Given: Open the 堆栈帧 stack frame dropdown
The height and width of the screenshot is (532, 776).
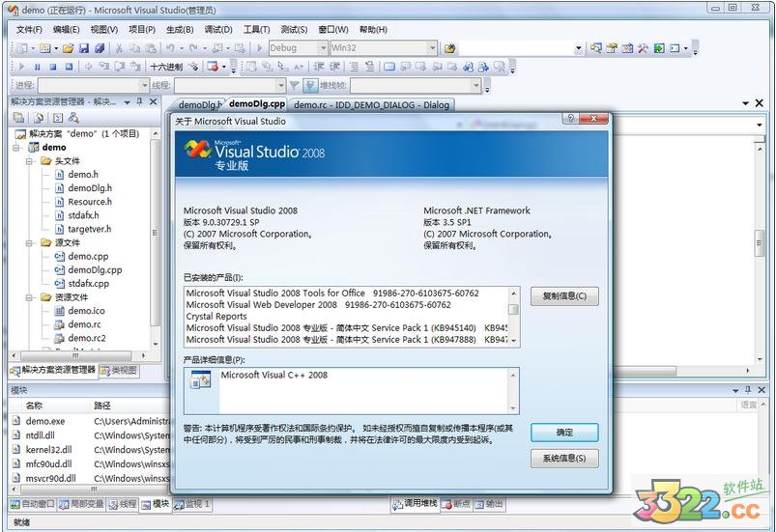Looking at the screenshot, I should click(476, 86).
